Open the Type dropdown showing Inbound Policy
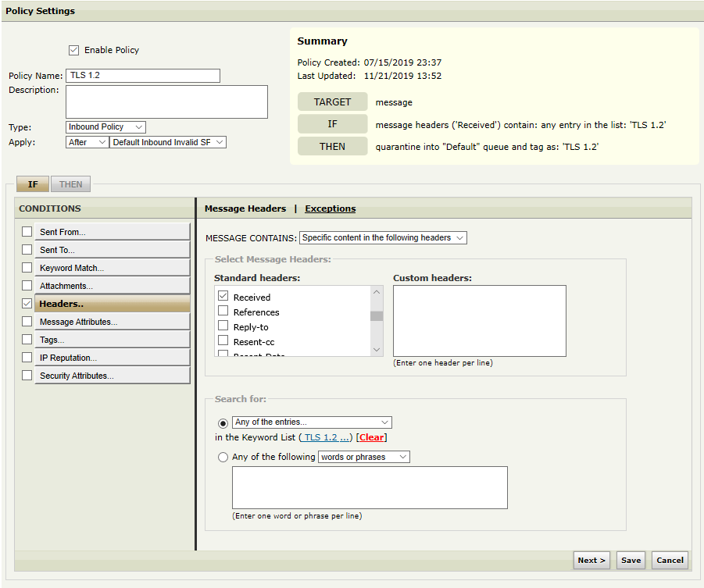Screen dimensions: 704x588 (105, 127)
